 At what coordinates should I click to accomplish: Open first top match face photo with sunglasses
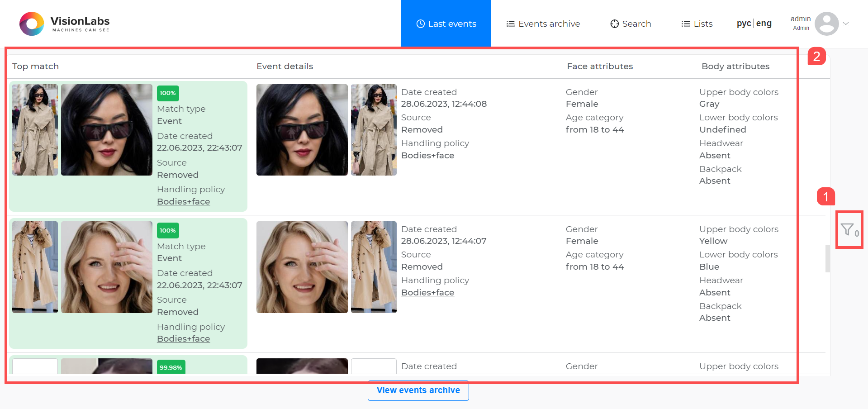click(x=107, y=130)
